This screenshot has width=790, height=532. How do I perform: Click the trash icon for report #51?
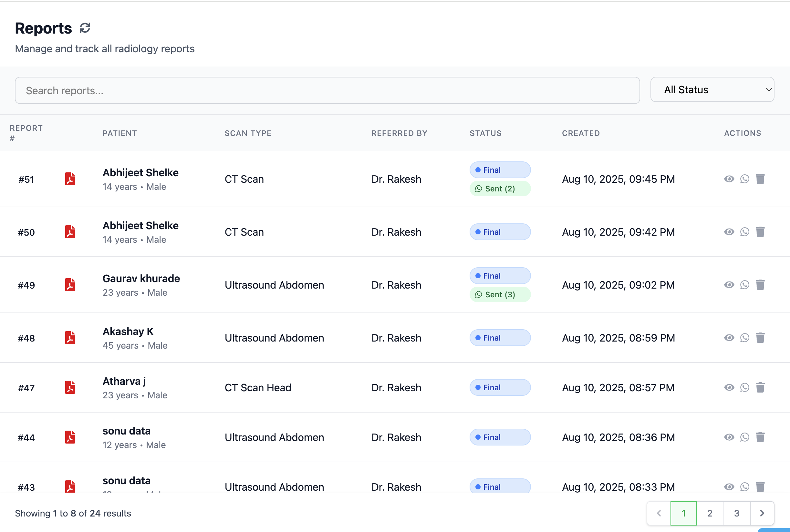[x=760, y=179]
